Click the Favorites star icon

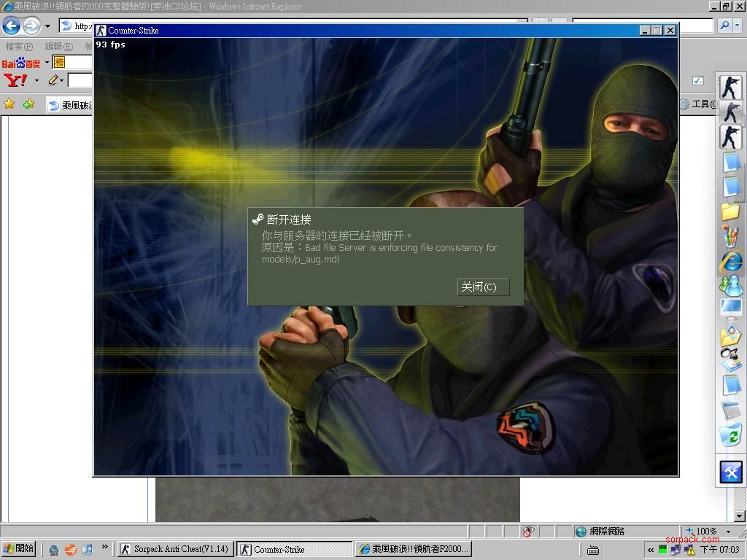point(9,104)
